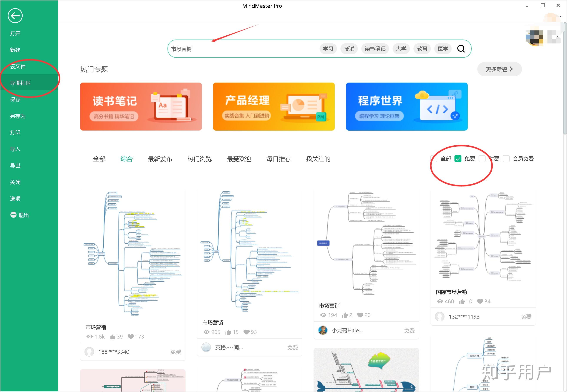Screen dimensions: 567x392
Task: Click the magnifier search icon
Action: coord(461,49)
